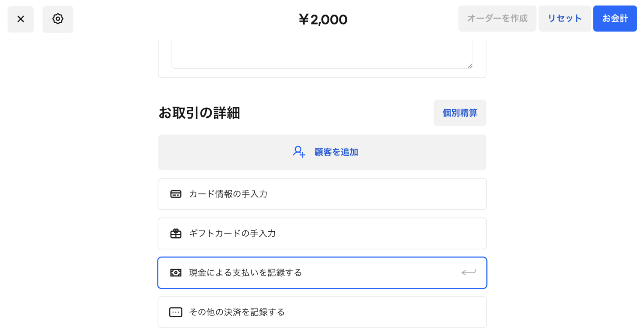This screenshot has height=336, width=644.
Task: Select the card manual entry icon
Action: 176,194
